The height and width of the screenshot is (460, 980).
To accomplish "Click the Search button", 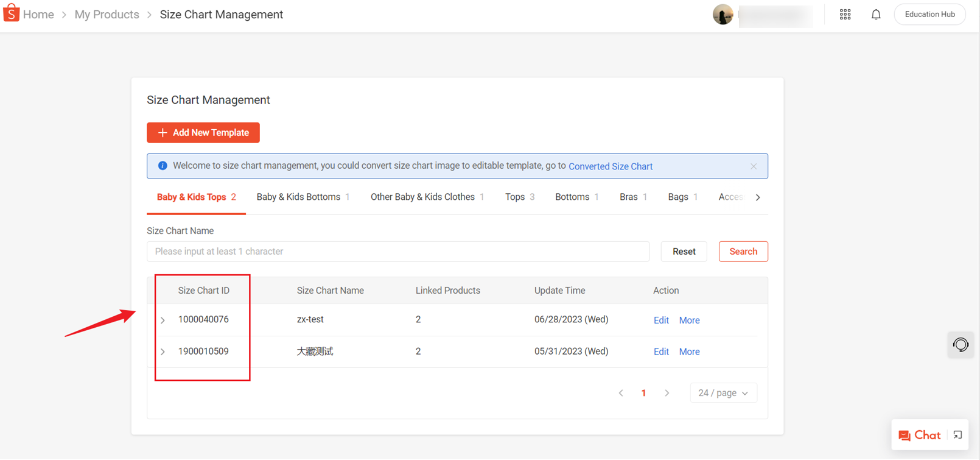I will (x=743, y=252).
